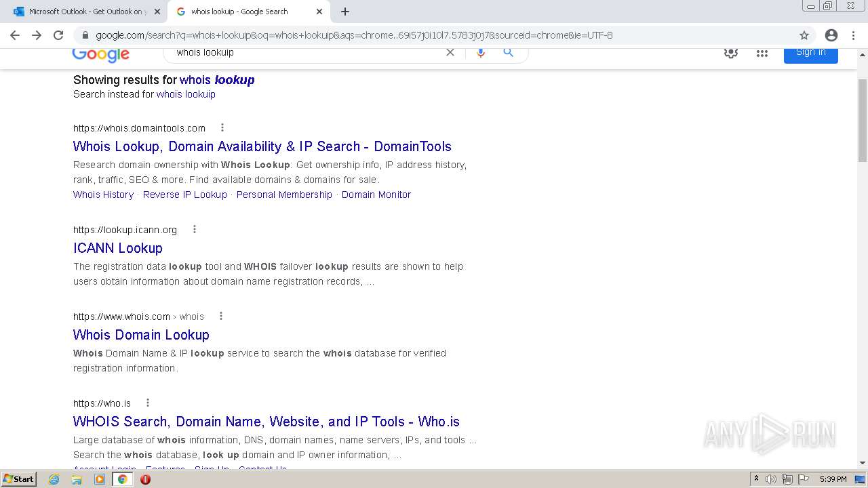
Task: Open options for whois.domaintools.com result
Action: coord(222,127)
